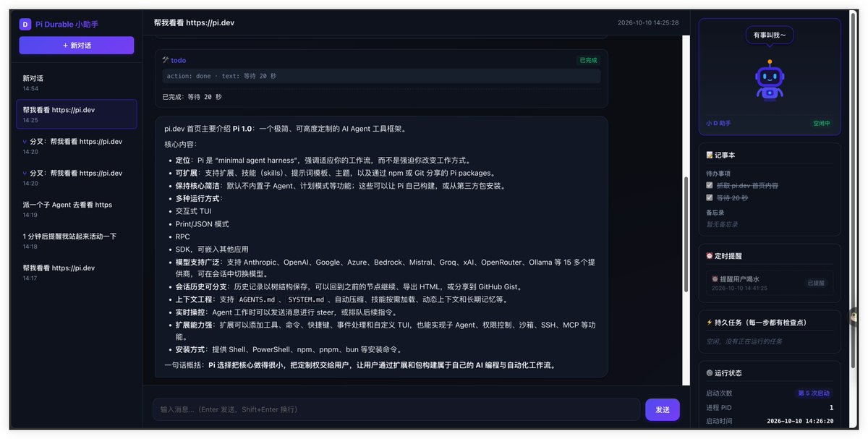Open the 提醒用户喝水 reminder entry

(770, 283)
